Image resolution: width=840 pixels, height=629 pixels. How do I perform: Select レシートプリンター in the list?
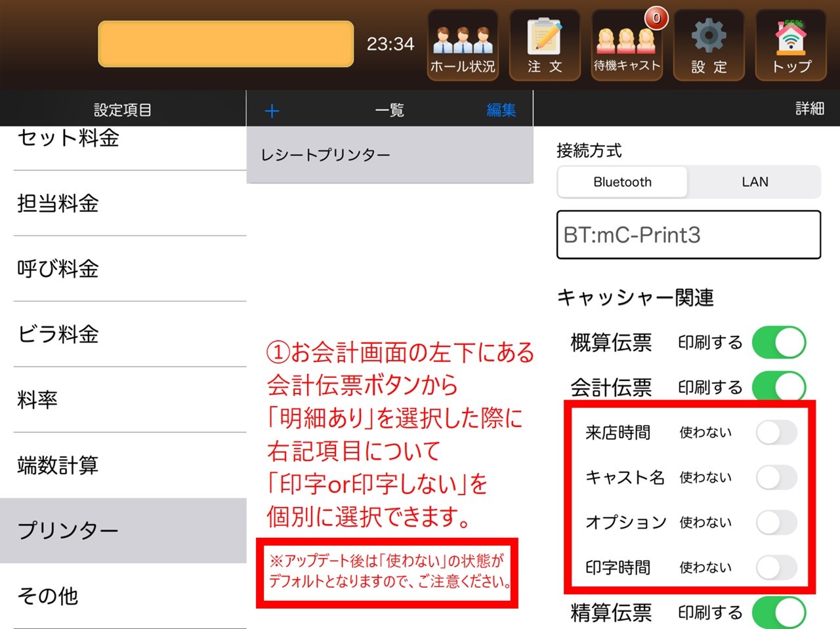pos(390,155)
